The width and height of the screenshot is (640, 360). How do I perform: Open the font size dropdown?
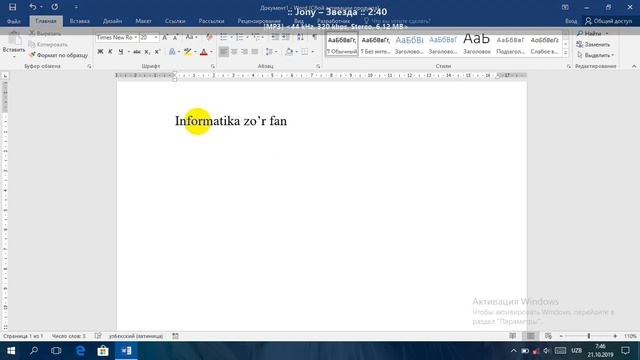pos(156,38)
